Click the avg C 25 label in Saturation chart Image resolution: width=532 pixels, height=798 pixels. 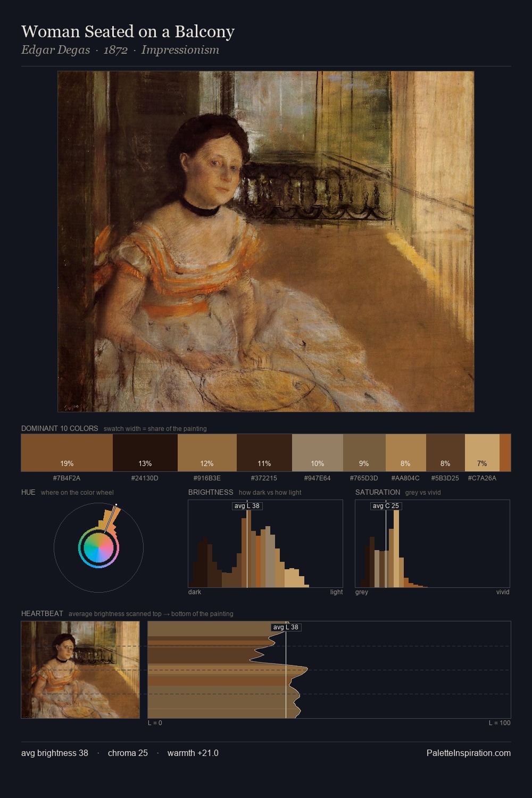point(386,506)
